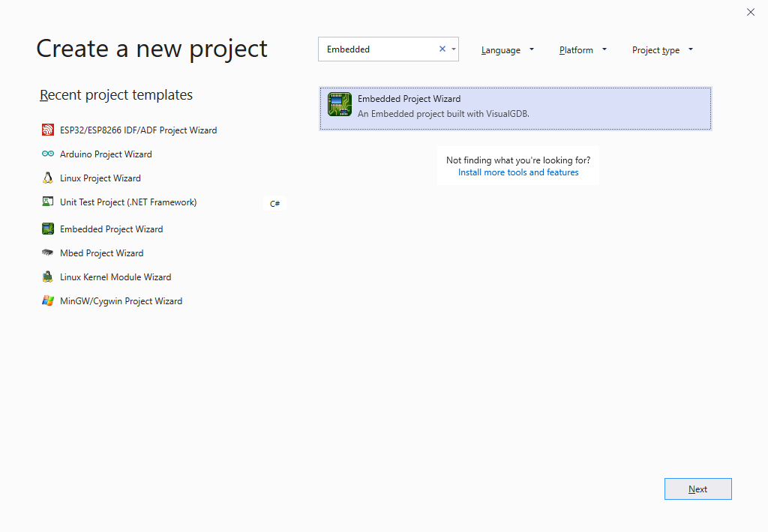Open the Language filter dropdown
The width and height of the screenshot is (768, 532).
coord(508,50)
